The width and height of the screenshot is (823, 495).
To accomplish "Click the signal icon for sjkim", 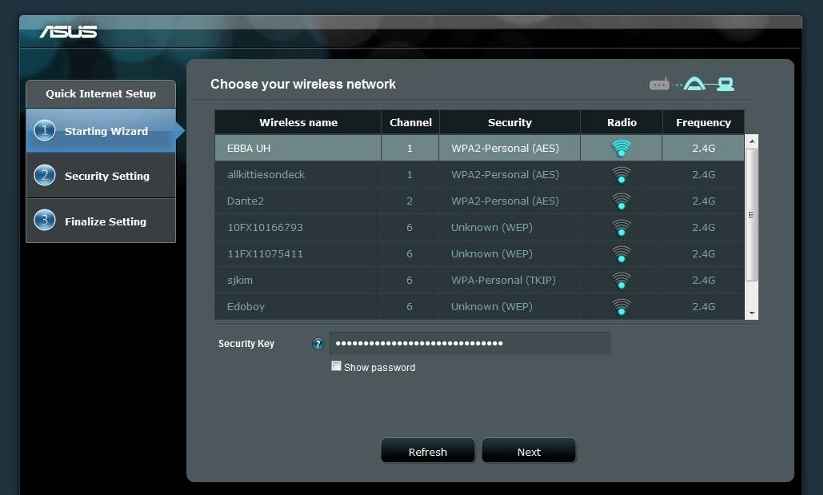I will pyautogui.click(x=621, y=280).
